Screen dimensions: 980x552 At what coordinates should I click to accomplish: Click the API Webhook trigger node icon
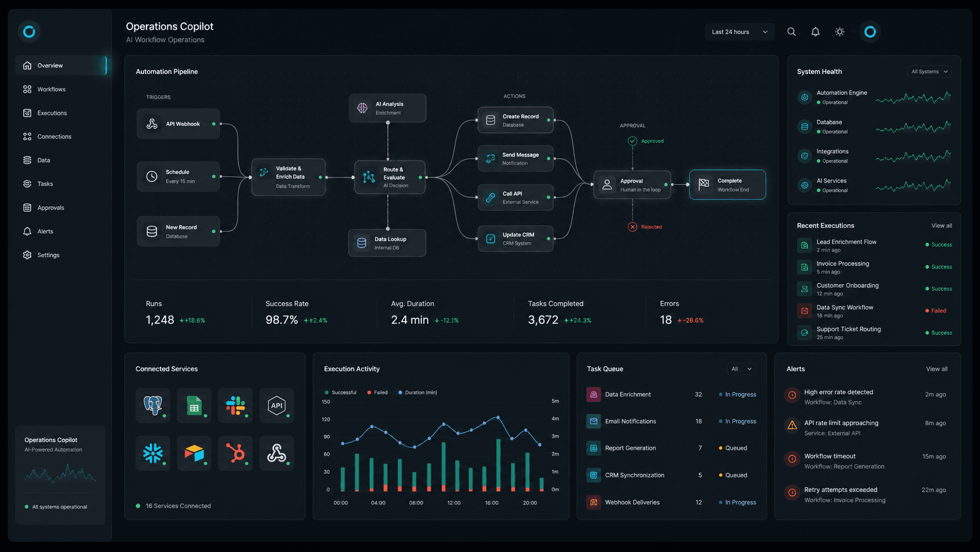(152, 124)
